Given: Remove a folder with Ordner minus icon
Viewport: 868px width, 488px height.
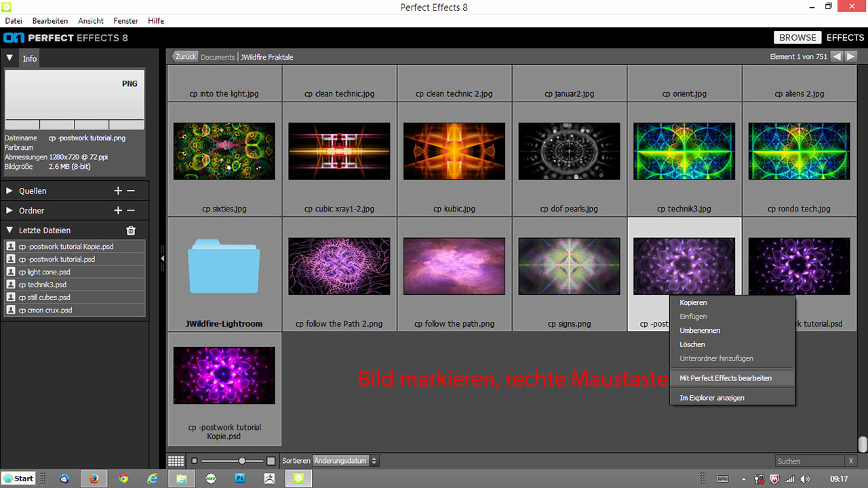Looking at the screenshot, I should [x=132, y=211].
